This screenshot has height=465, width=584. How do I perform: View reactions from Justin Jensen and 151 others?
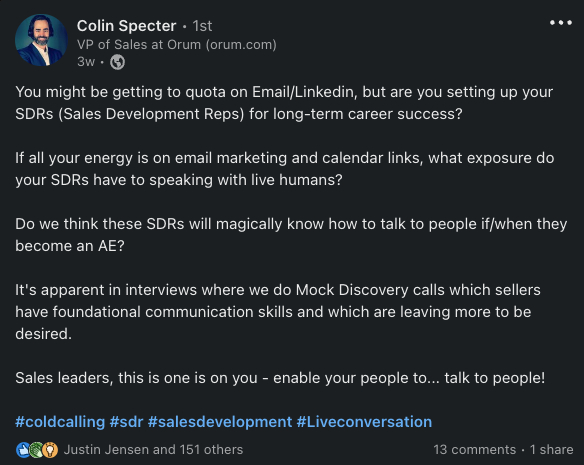153,450
